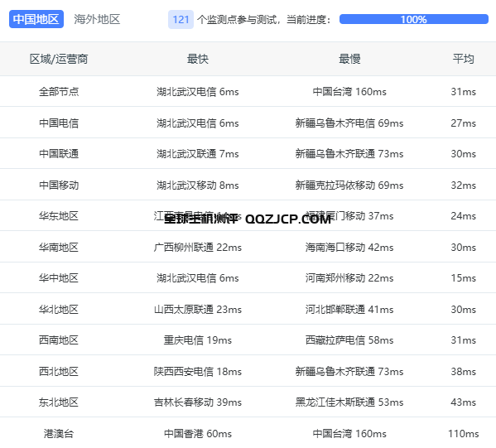Click the 38ms average for 西北地区
The height and width of the screenshot is (448, 496).
[464, 372]
